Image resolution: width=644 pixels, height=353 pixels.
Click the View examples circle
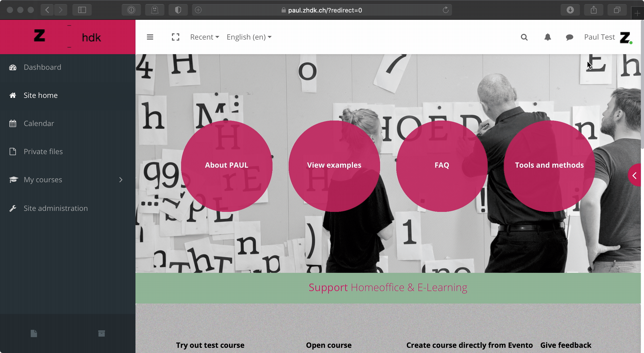(334, 166)
